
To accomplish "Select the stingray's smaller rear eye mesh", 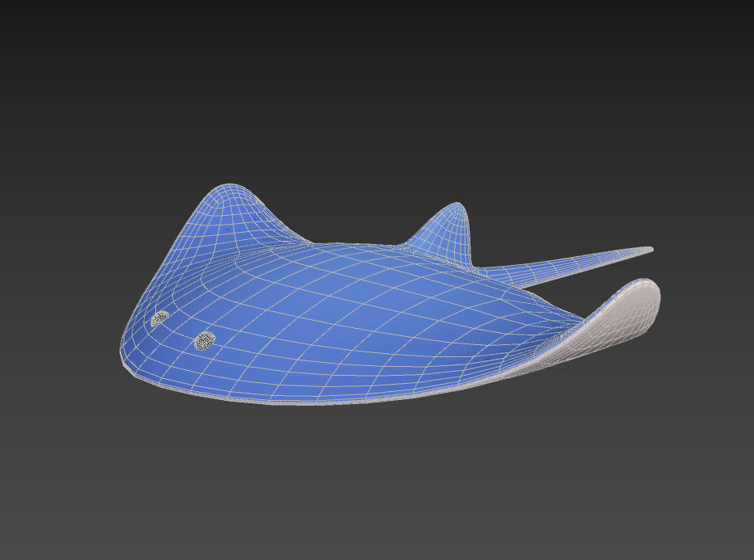I will click(x=160, y=318).
